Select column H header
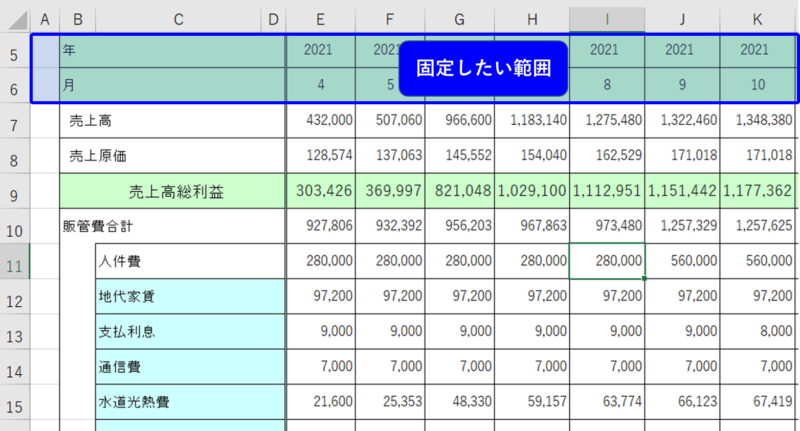 (532, 20)
